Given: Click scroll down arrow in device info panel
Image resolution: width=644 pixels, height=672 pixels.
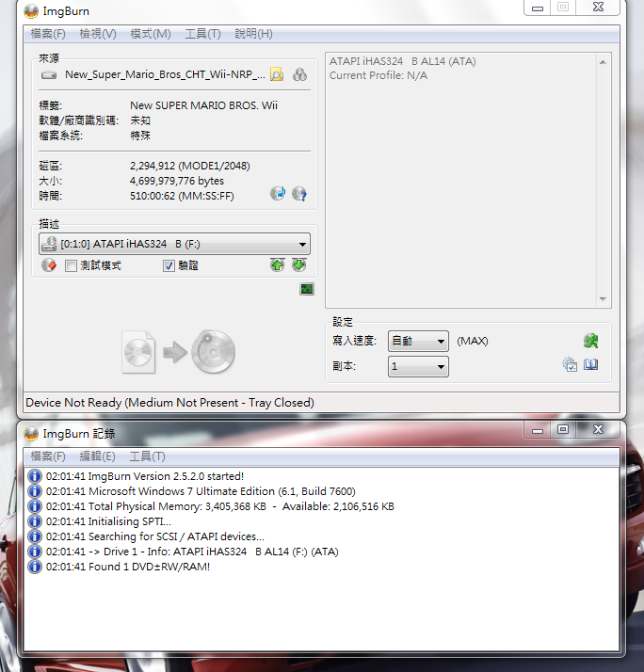Looking at the screenshot, I should coord(603,298).
